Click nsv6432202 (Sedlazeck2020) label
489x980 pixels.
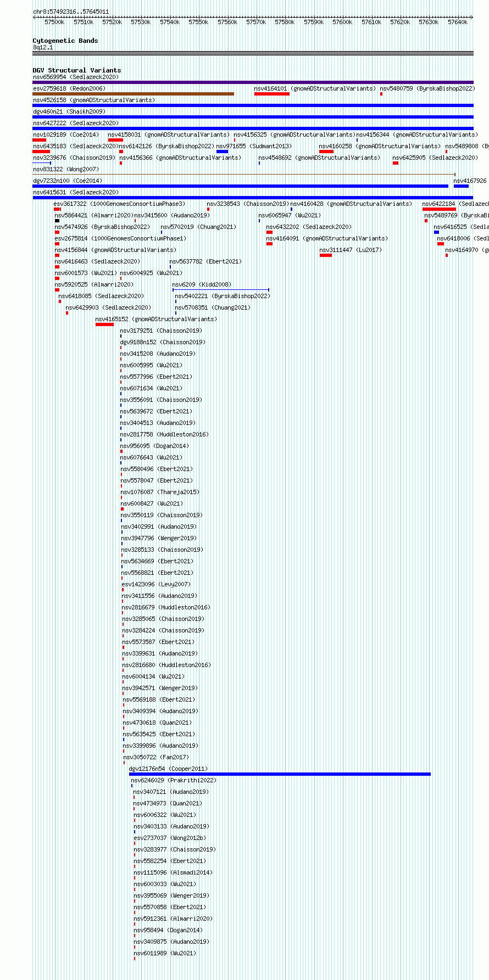coord(309,227)
